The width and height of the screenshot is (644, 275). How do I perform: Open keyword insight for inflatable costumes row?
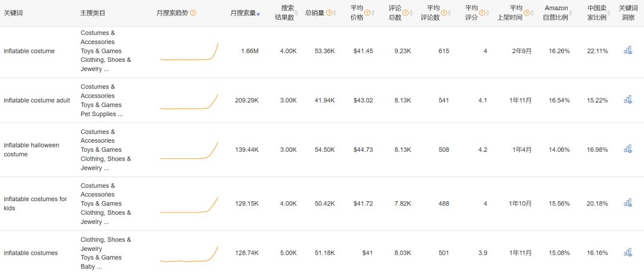(627, 252)
